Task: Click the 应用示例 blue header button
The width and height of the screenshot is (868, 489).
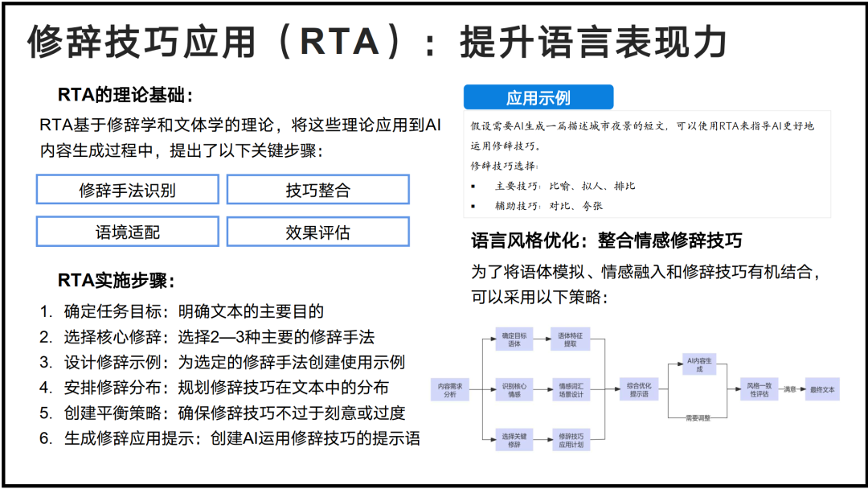Action: click(x=538, y=98)
